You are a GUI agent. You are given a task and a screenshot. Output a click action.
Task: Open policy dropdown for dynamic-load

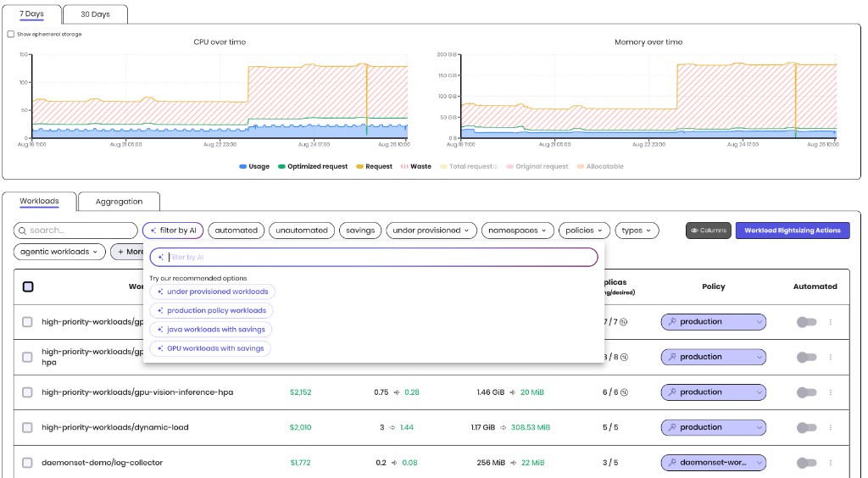[x=714, y=428]
